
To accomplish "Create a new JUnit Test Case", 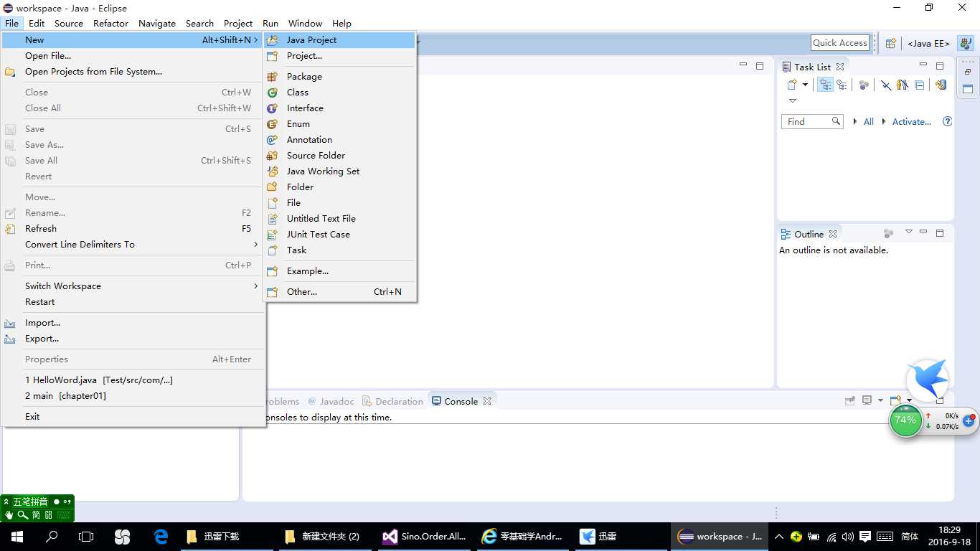I will (x=339, y=235).
